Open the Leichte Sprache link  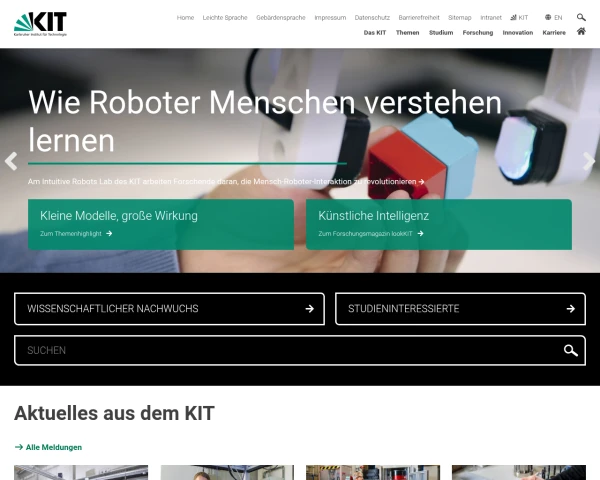pos(225,17)
